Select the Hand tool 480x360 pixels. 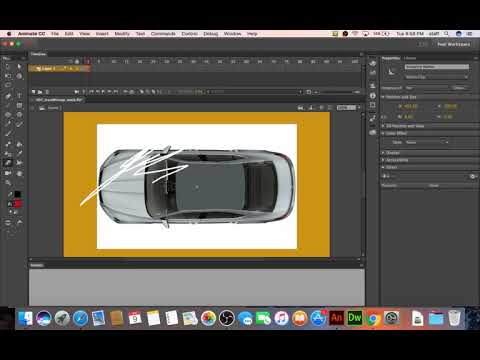(19, 173)
